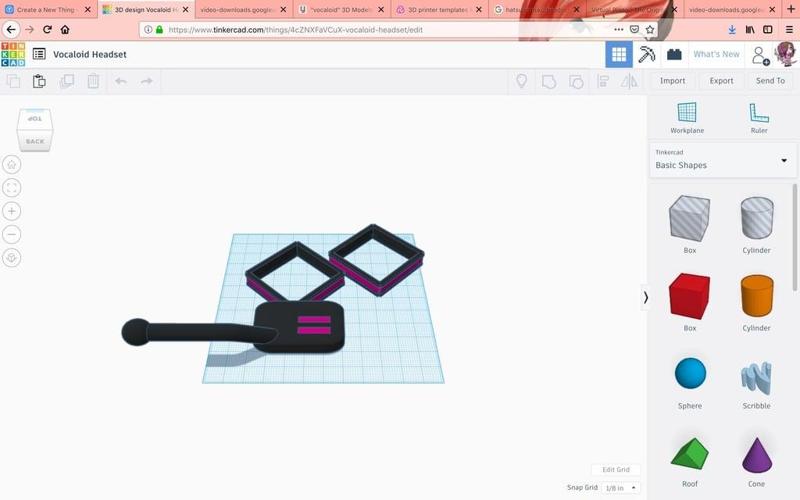Click the Home view button

pos(12,164)
